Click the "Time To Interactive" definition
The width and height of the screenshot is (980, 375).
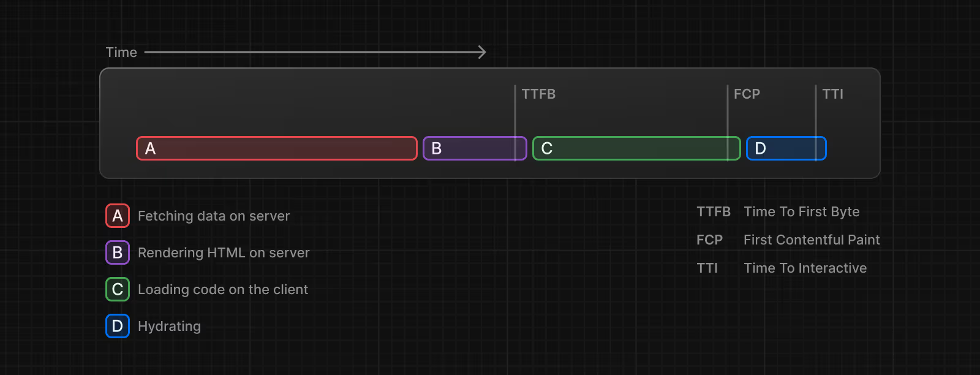[x=805, y=268]
